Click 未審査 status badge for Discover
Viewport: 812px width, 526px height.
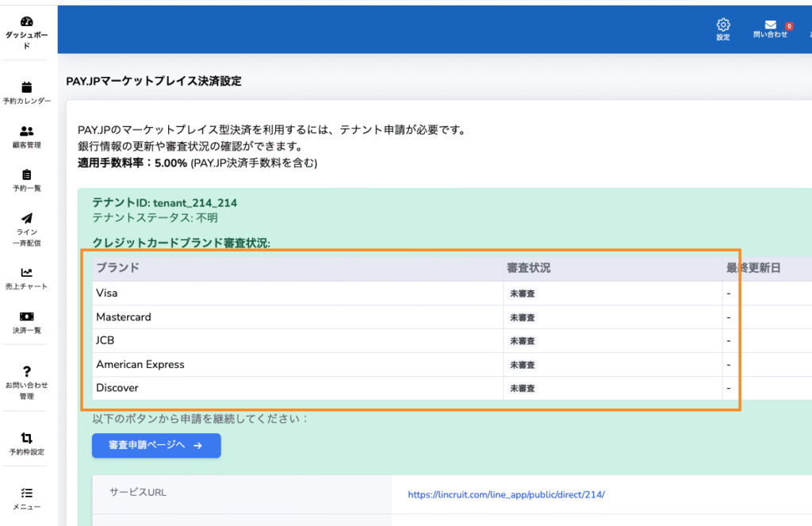click(522, 389)
